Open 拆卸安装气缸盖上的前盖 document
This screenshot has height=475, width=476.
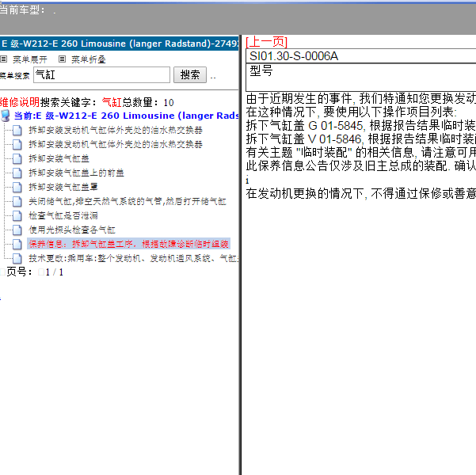(x=76, y=173)
